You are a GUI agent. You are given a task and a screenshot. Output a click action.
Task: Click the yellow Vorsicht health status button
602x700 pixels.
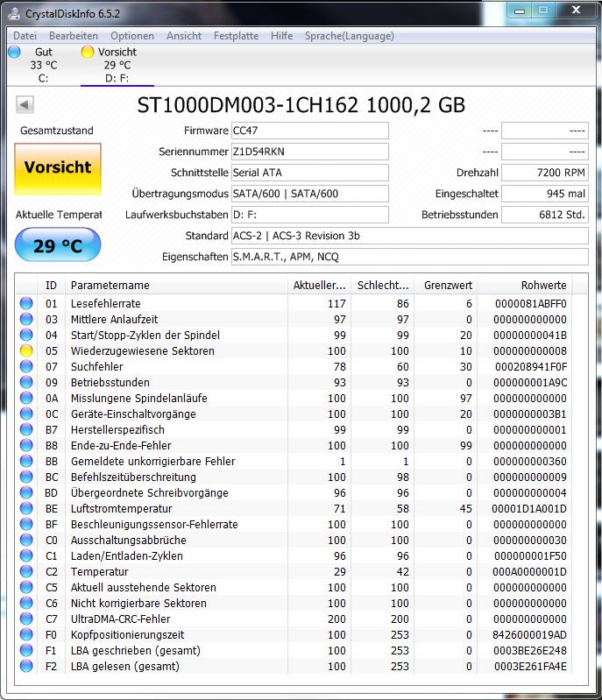(x=58, y=169)
